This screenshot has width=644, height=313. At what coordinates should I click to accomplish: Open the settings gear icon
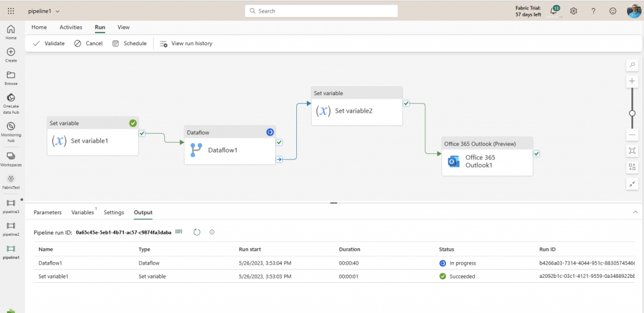pos(574,11)
